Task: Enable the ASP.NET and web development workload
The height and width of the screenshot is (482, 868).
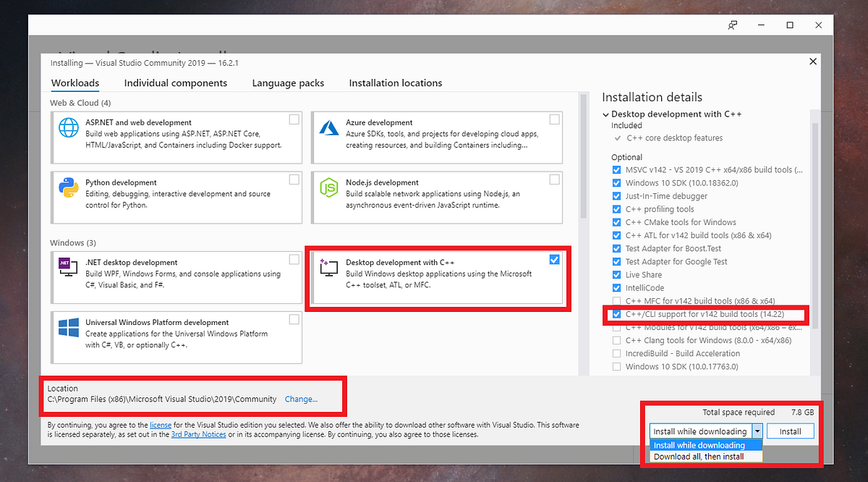Action: pyautogui.click(x=294, y=119)
